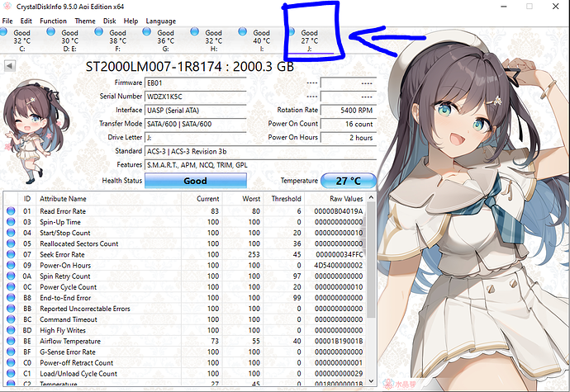Screen dimensions: 570x392
Task: Open the Function menu
Action: (54, 20)
